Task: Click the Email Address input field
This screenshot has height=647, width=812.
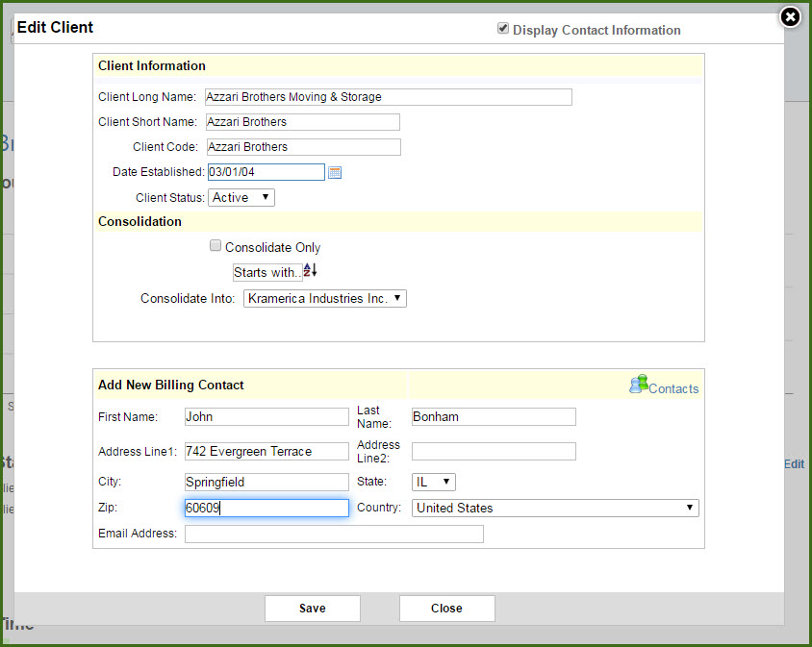Action: point(334,534)
